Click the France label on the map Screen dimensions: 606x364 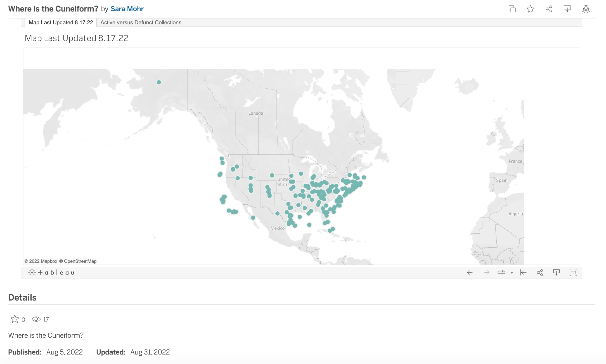click(x=515, y=161)
